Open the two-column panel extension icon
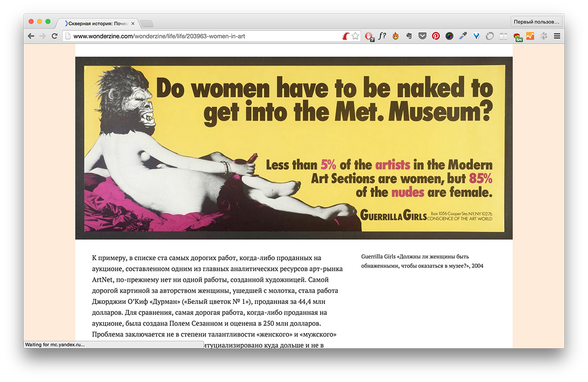Viewport: 588px width, 382px height. point(503,36)
